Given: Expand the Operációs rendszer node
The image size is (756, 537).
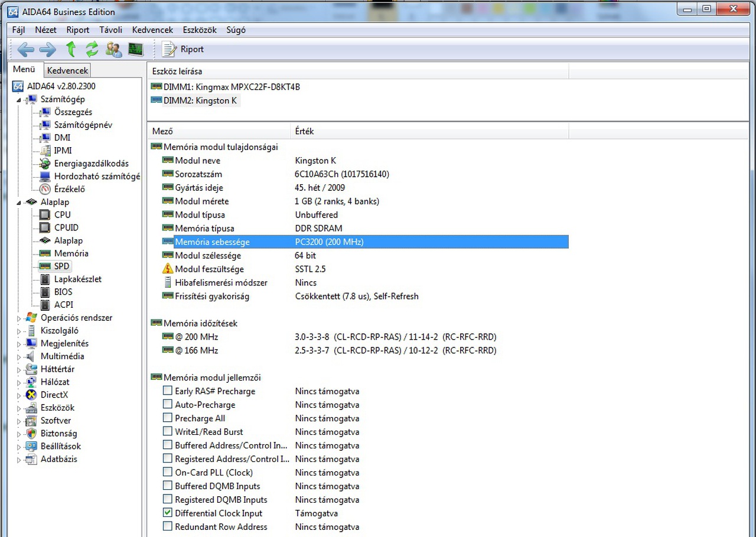Looking at the screenshot, I should pyautogui.click(x=19, y=318).
